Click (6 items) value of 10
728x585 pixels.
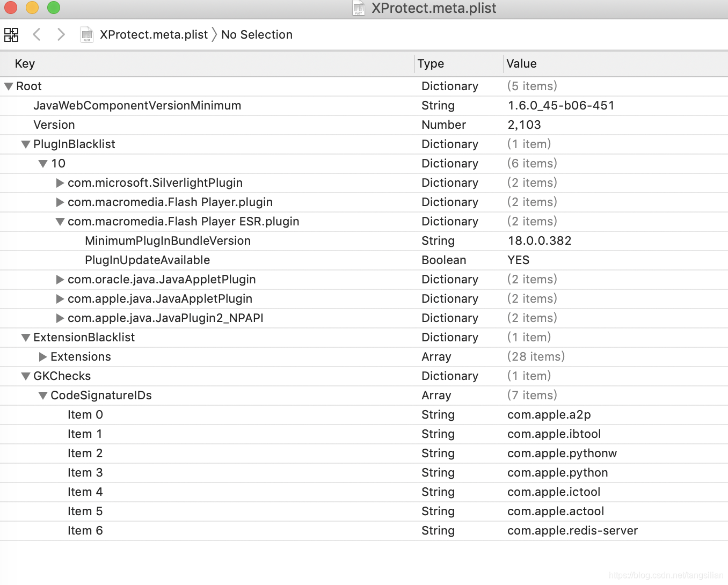click(x=532, y=164)
